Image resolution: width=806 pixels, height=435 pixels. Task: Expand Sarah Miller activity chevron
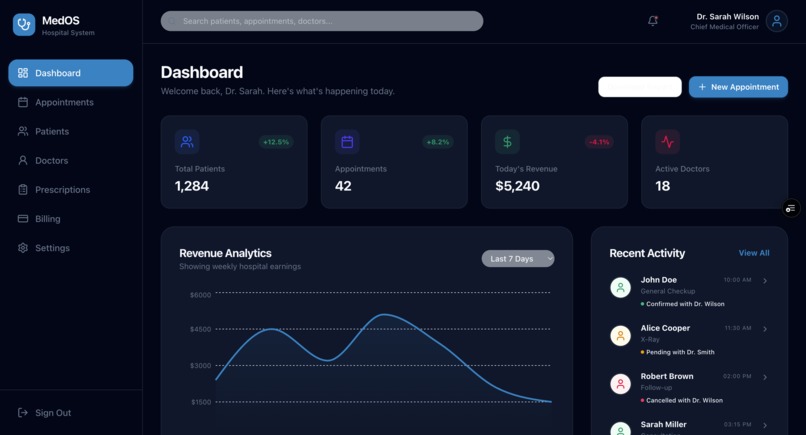click(765, 425)
